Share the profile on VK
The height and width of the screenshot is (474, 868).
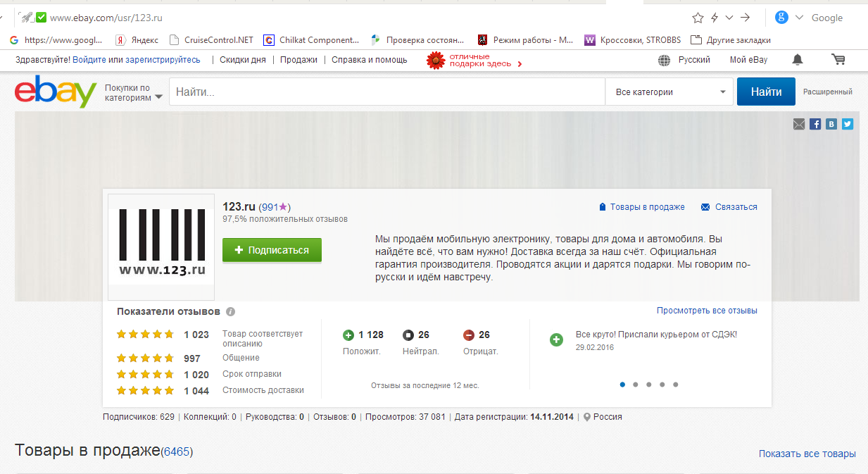(831, 124)
